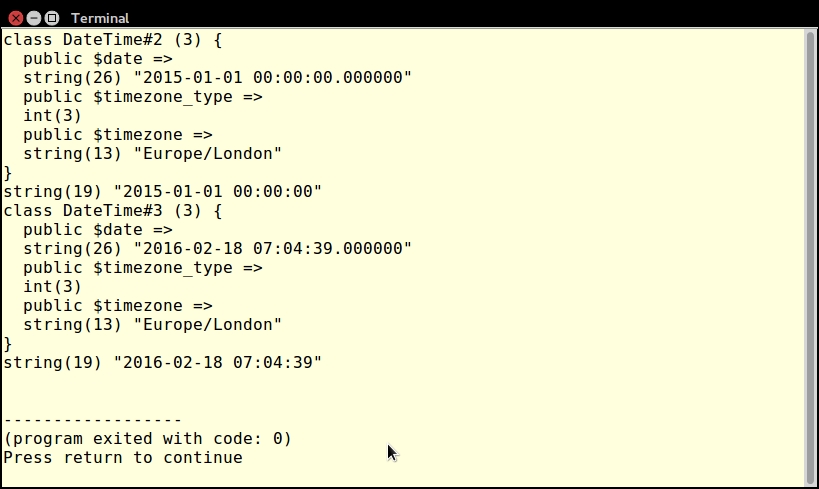Click the string(19) "2016-02-18 07:04:39" output line
Screen dimensions: 819x489
point(163,363)
